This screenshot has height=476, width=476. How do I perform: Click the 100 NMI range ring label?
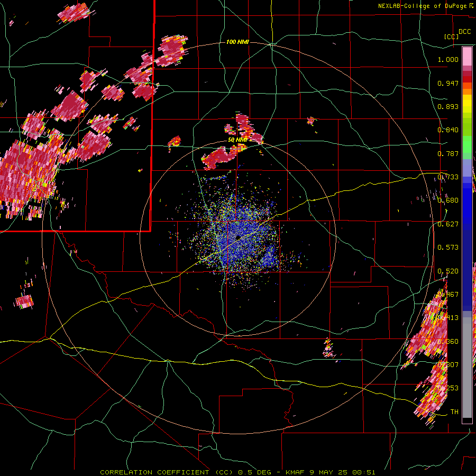(x=237, y=42)
